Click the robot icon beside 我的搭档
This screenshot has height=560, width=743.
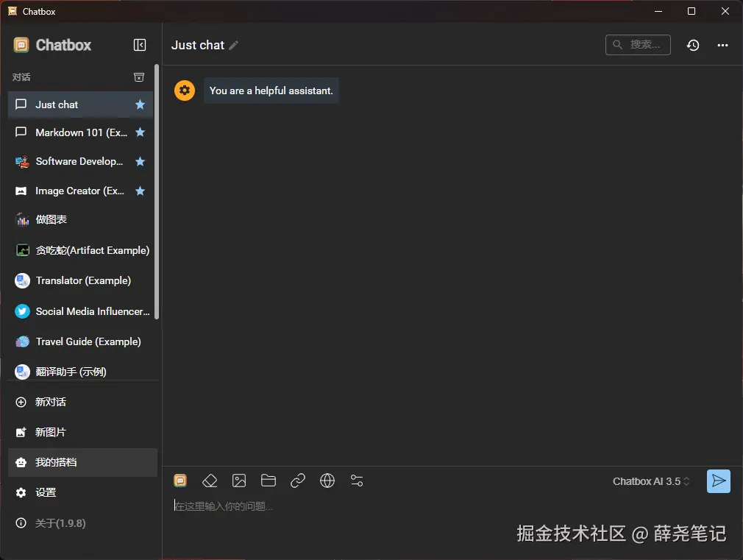click(21, 462)
